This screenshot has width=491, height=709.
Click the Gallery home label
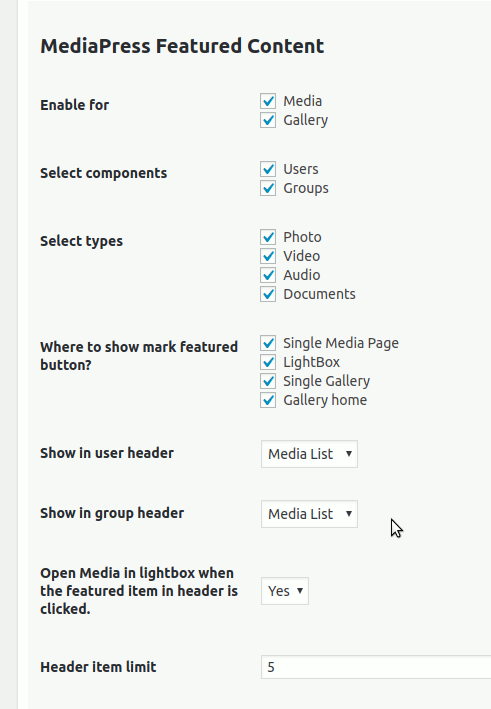pyautogui.click(x=325, y=400)
